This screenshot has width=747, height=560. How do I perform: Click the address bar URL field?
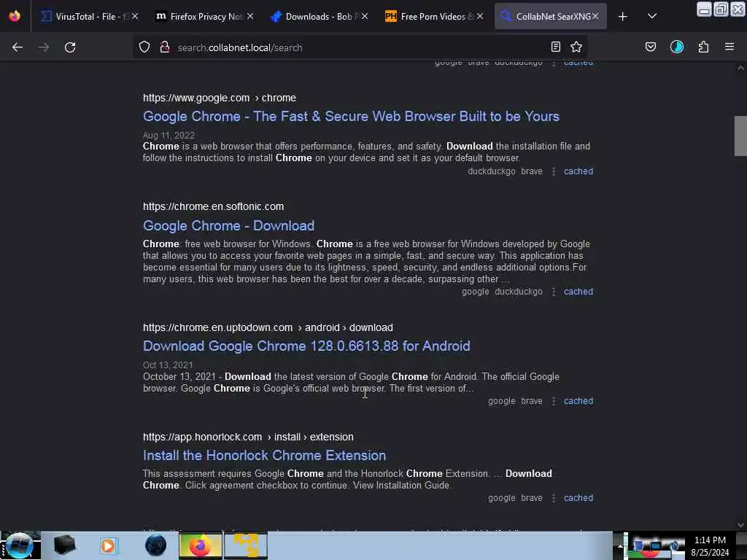[x=360, y=47]
